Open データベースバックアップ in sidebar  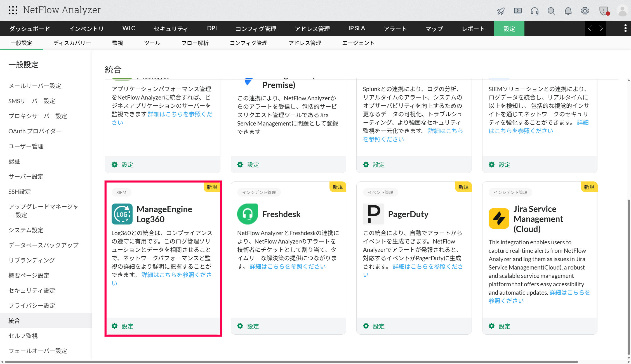(x=44, y=245)
